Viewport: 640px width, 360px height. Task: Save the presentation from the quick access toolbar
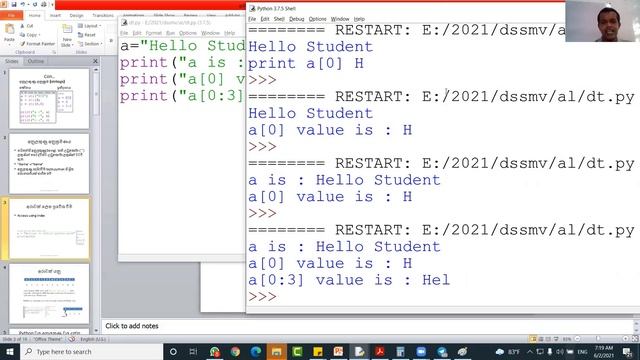pos(13,4)
